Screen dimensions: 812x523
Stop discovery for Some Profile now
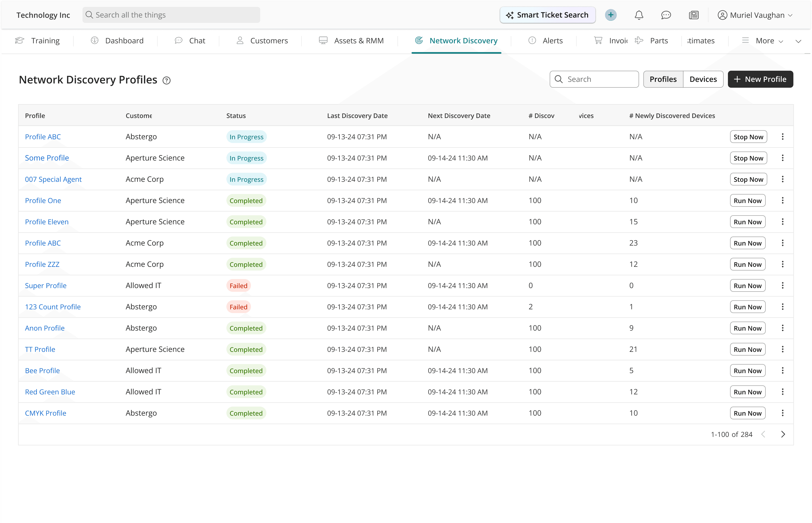pos(748,158)
